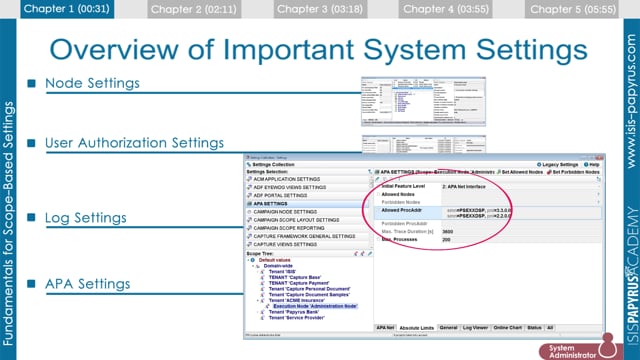Toggle Max. Processes checkbox
640x360 pixels.
pyautogui.click(x=378, y=240)
